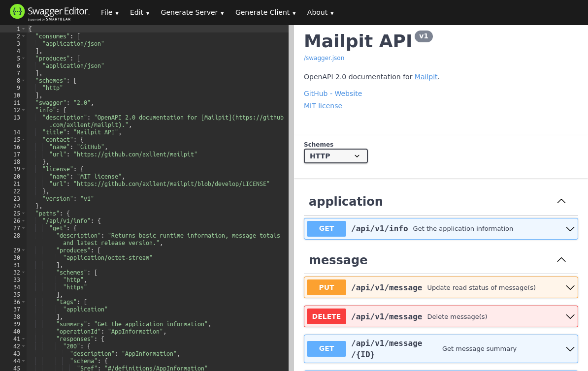The image size is (588, 371).
Task: Click the DELETE badge for /api/v1/message
Action: [326, 317]
